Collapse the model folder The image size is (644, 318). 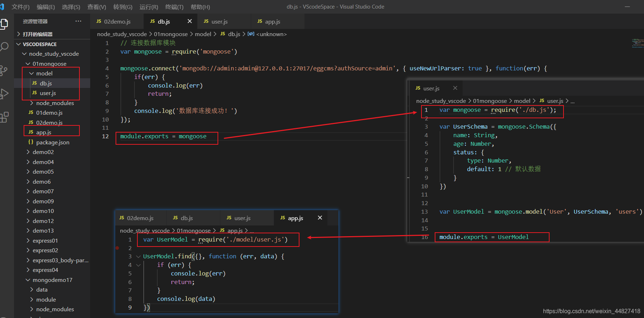(x=31, y=74)
